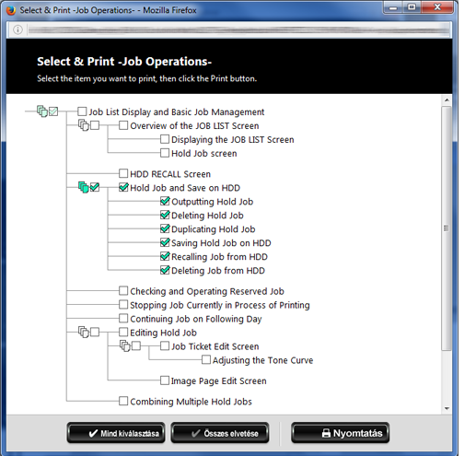Check Overview of the JOB LIST Screen
476x456 pixels.
tap(123, 125)
